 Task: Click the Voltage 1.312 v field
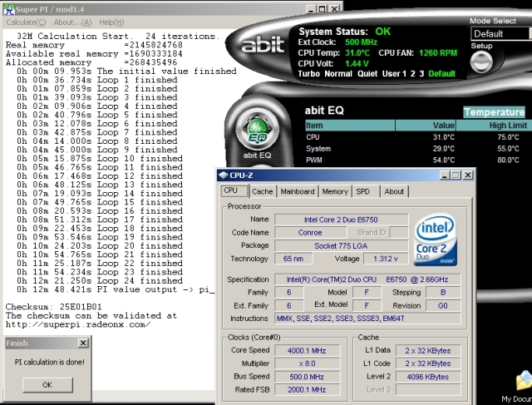click(x=386, y=259)
